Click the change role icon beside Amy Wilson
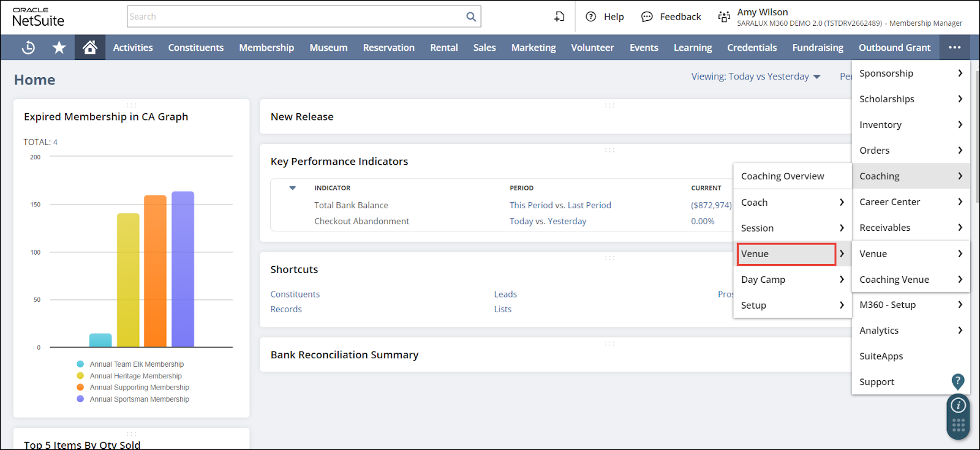Screen dimensions: 980x450 (x=724, y=17)
